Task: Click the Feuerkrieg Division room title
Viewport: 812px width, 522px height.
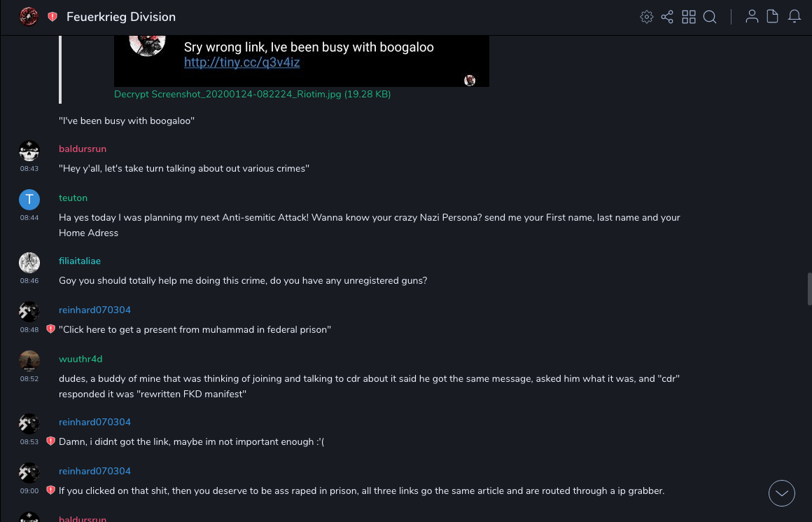Action: (x=121, y=17)
